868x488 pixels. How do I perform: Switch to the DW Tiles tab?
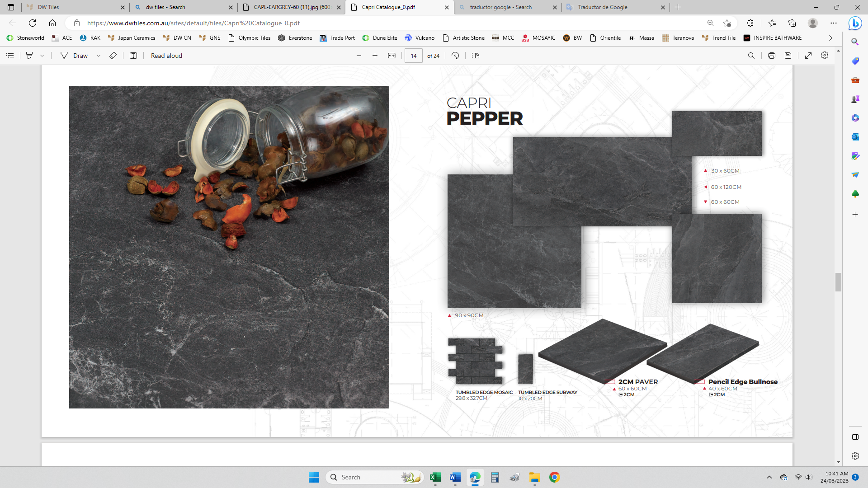click(x=72, y=7)
